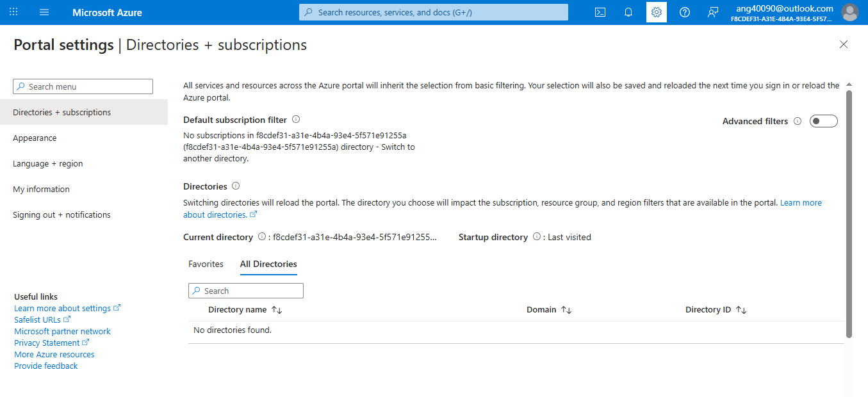Switch to the Favorites tab
Viewport: 868px width, 397px height.
click(206, 264)
